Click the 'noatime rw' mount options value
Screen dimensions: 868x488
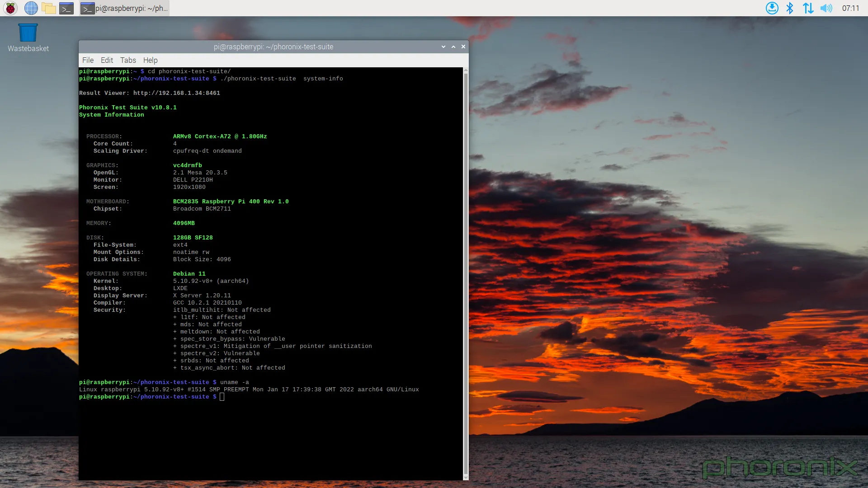pos(191,252)
